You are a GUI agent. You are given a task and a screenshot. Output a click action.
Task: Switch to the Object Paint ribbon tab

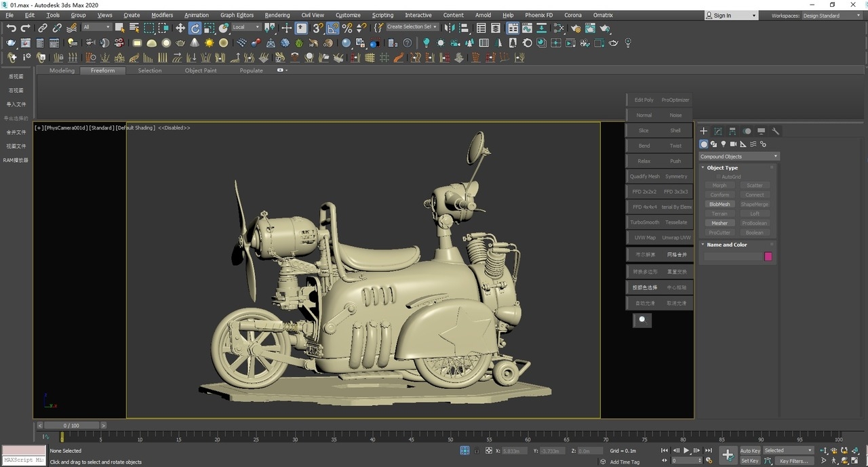(201, 70)
